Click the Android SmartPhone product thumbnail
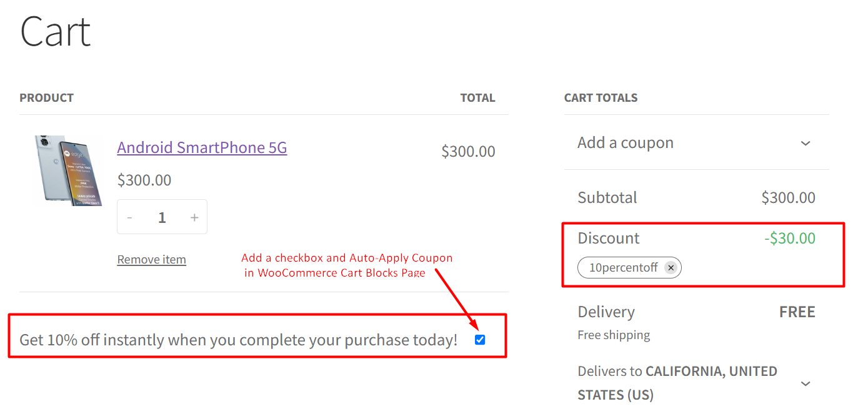 68,170
